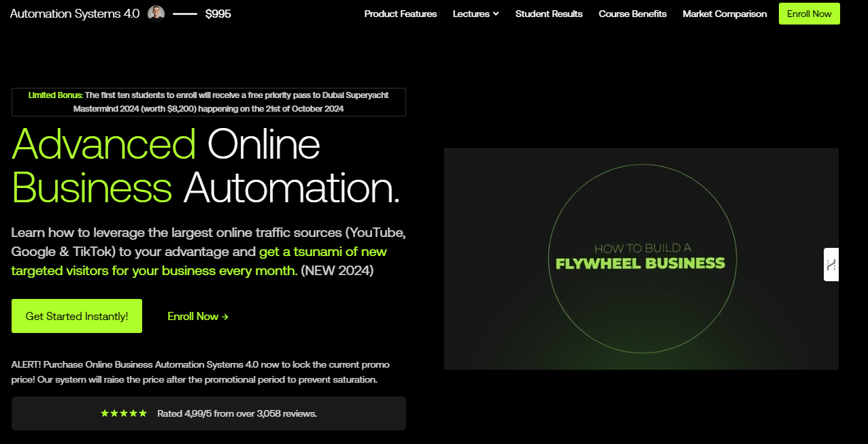The image size is (868, 444).
Task: Click the $995 price in the header
Action: pyautogui.click(x=218, y=14)
